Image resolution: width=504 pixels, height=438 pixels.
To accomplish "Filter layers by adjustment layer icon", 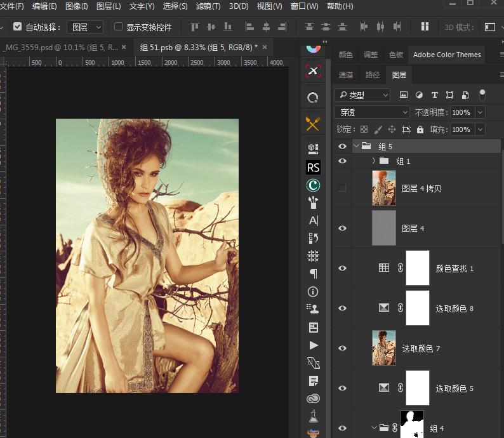I will 419,95.
